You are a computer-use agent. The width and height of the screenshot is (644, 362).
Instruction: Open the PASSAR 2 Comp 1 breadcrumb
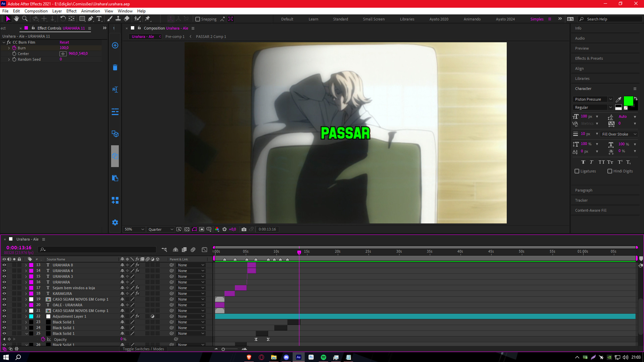pos(211,37)
